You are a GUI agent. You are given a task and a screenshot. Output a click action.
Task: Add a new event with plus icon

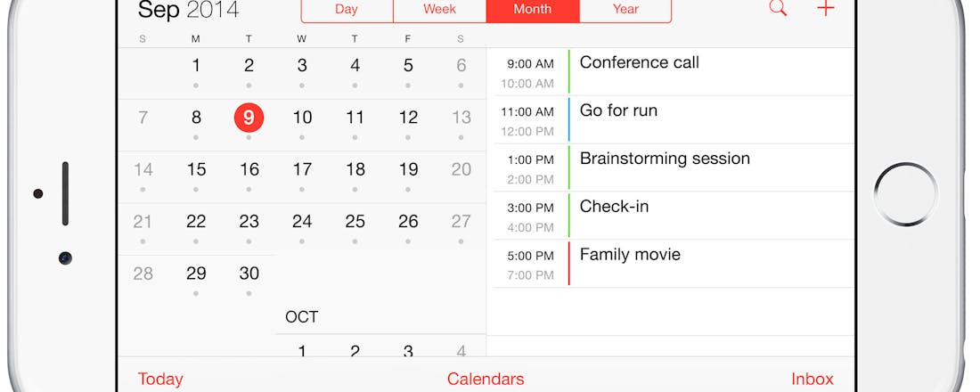coord(826,8)
